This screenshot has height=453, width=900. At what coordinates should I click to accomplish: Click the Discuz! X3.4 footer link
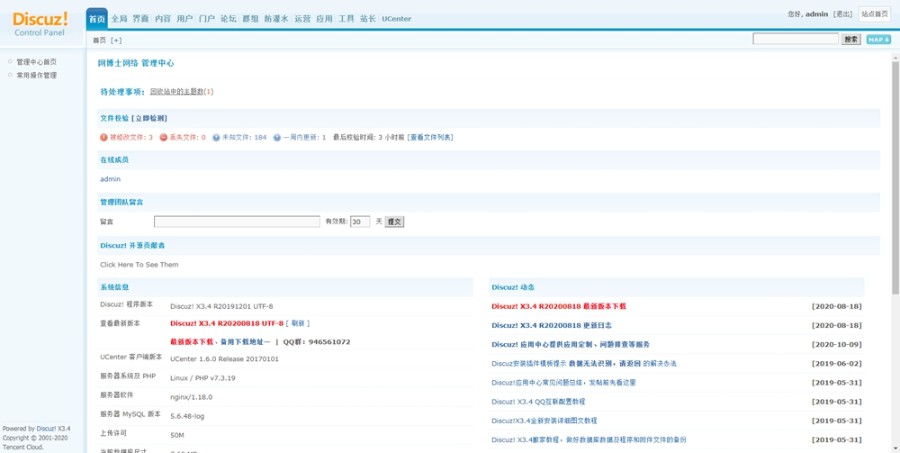click(x=53, y=428)
